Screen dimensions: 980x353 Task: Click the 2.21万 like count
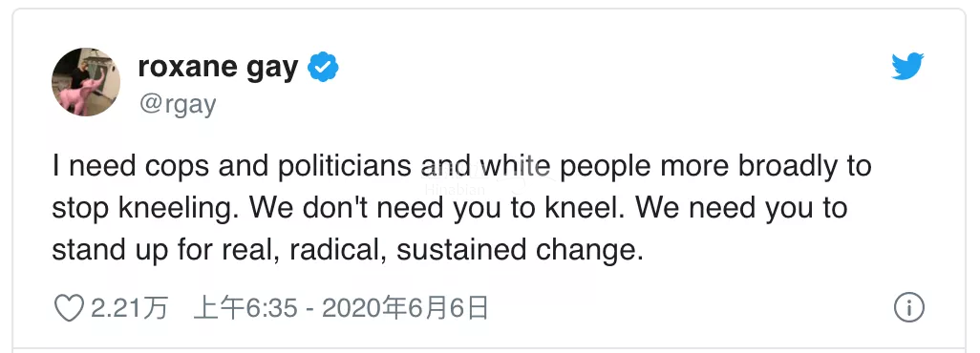click(130, 308)
